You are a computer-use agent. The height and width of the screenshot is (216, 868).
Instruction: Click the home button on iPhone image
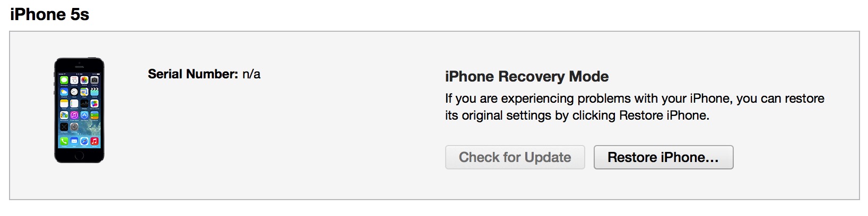(x=79, y=156)
